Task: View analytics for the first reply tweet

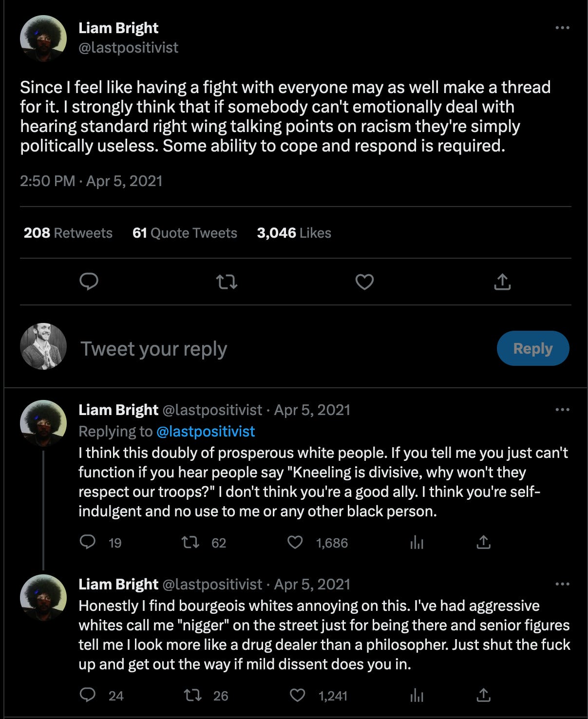Action: pos(417,542)
